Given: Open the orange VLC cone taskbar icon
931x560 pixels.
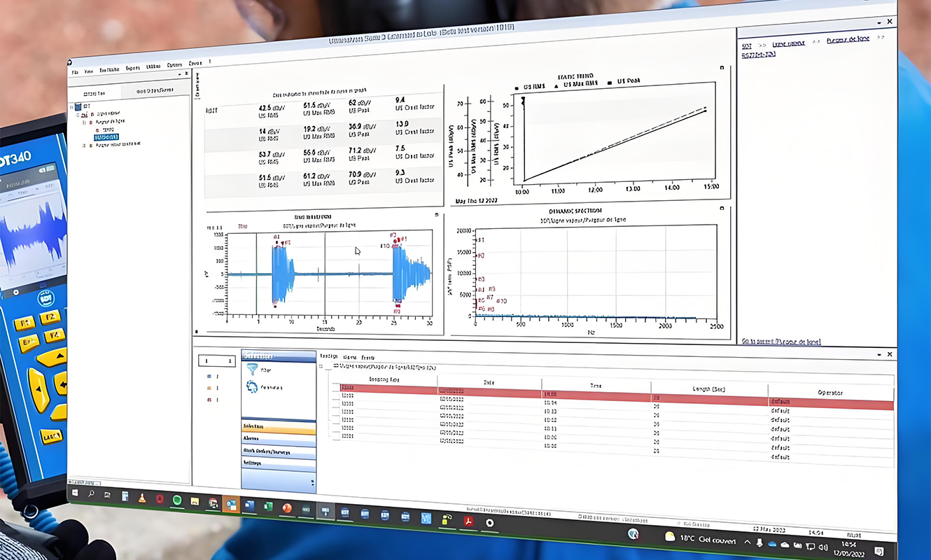Looking at the screenshot, I should pos(142,498).
